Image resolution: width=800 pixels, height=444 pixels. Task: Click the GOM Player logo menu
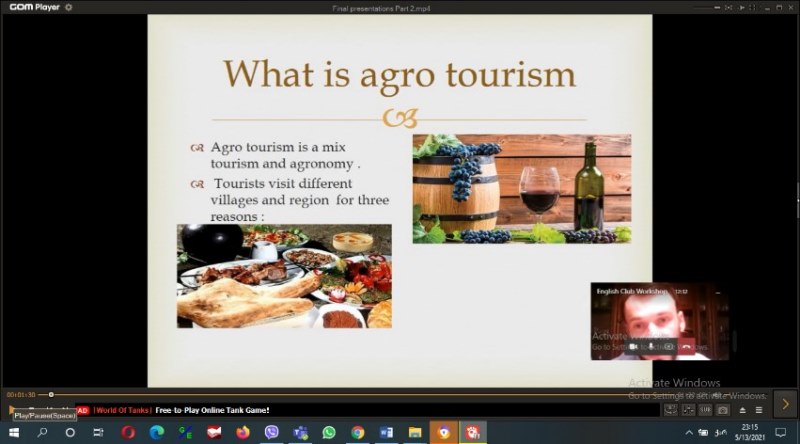pos(34,7)
